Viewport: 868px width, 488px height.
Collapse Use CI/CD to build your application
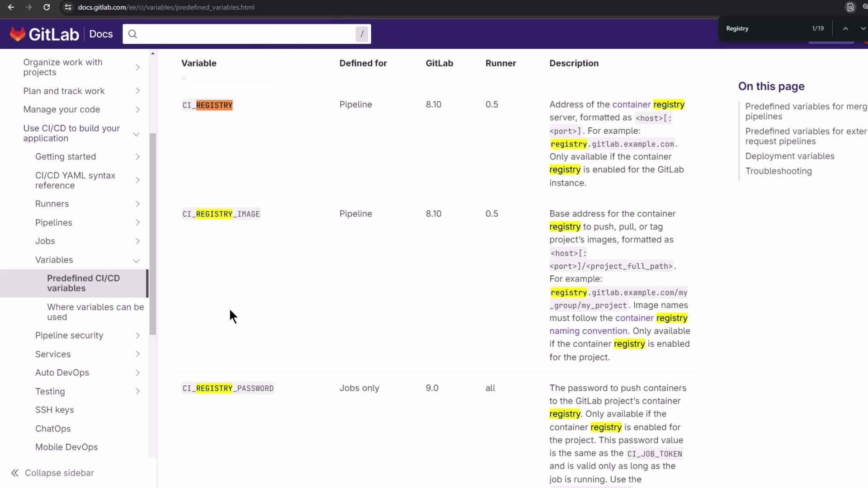pos(136,134)
